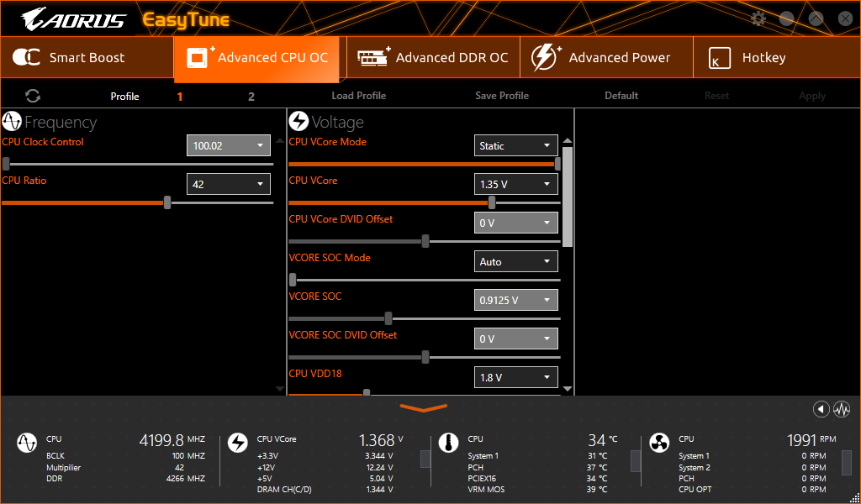Click the temperature readings list scrollbar

point(636,461)
